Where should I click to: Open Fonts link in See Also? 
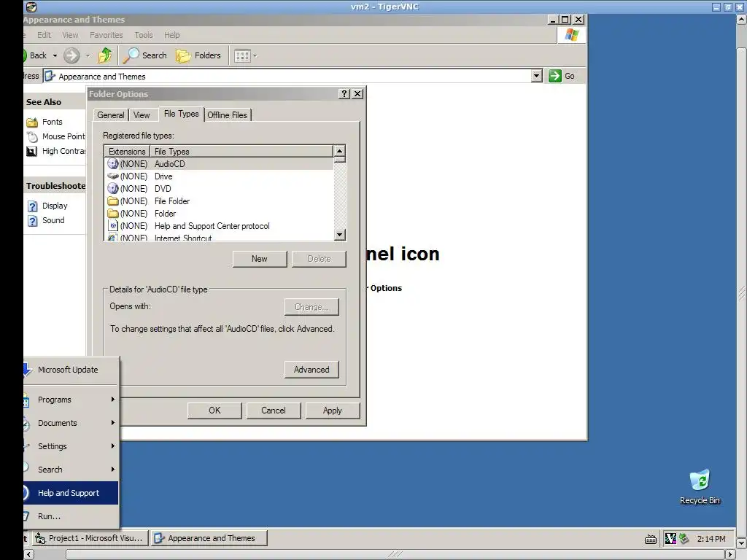pyautogui.click(x=53, y=122)
